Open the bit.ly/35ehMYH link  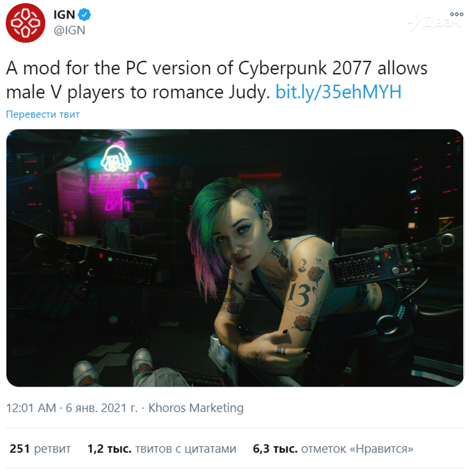pos(338,92)
